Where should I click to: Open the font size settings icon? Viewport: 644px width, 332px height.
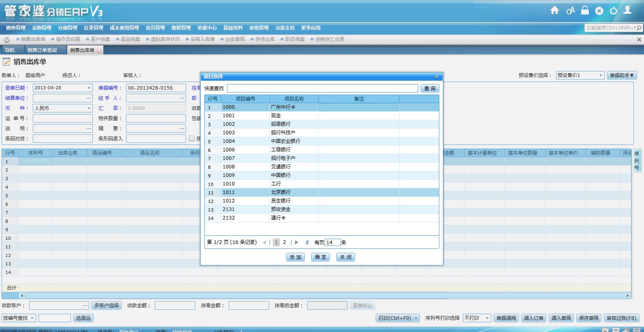click(x=570, y=11)
